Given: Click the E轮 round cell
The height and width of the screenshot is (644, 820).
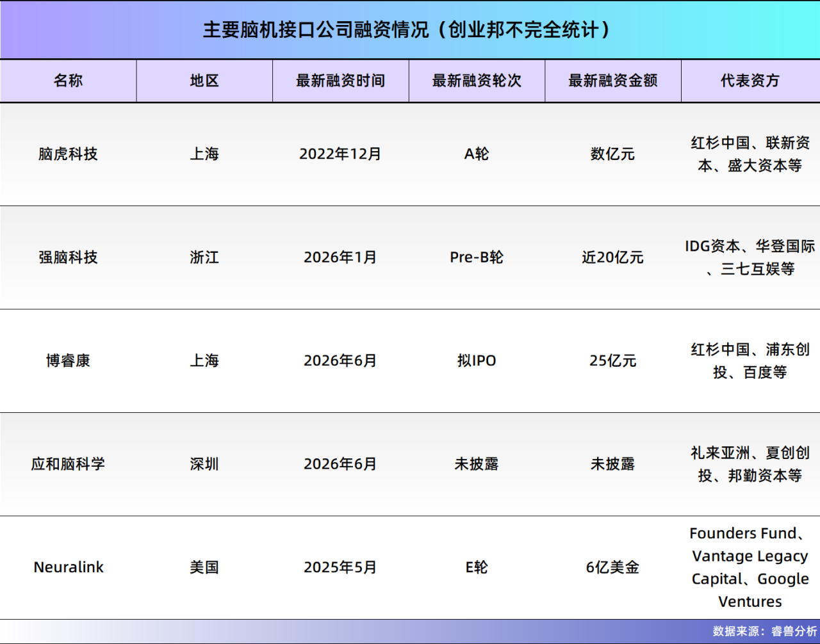Looking at the screenshot, I should [x=477, y=567].
